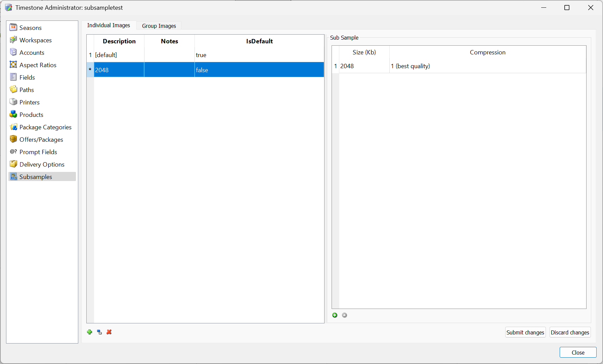Click the Discard changes button
This screenshot has height=364, width=603.
click(x=570, y=332)
